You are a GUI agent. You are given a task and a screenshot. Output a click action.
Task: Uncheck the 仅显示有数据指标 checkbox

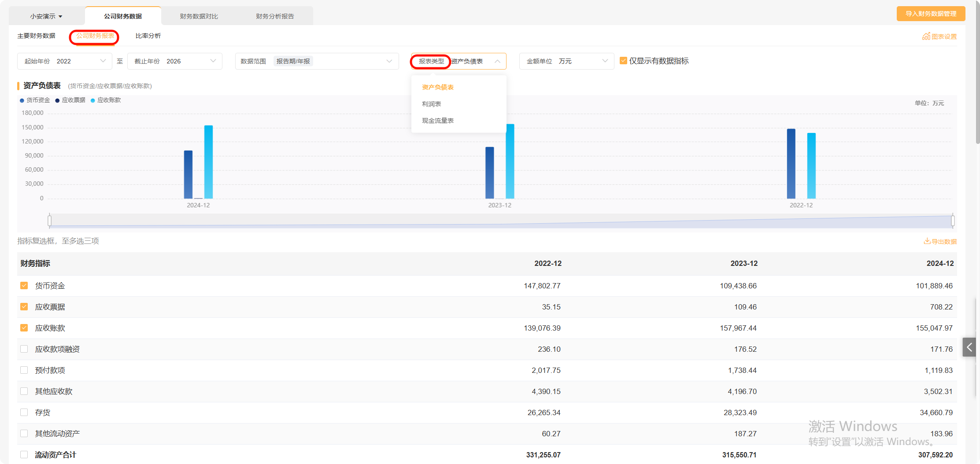coord(623,61)
